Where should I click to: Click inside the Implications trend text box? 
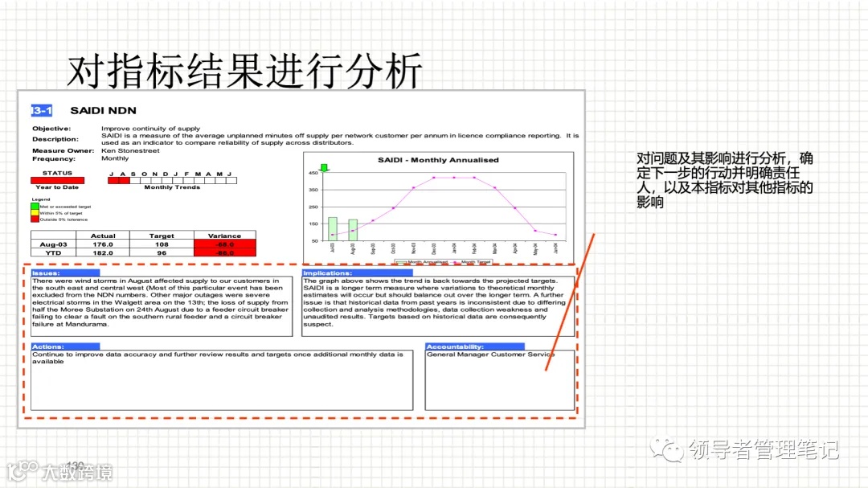pos(438,306)
